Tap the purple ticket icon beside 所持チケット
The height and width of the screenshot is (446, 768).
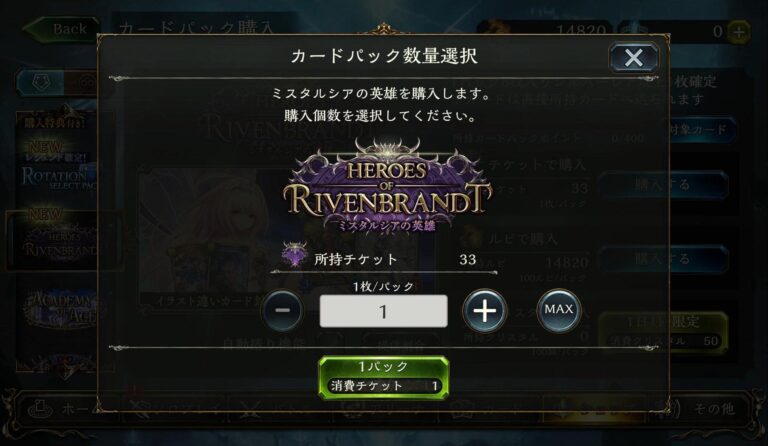coord(294,255)
